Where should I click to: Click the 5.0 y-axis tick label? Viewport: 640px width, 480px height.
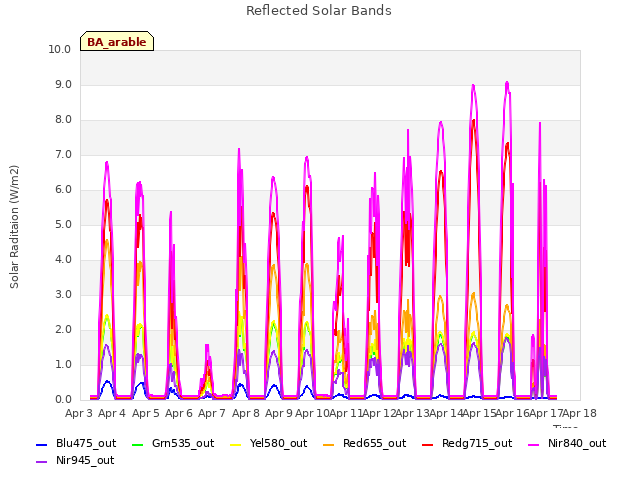point(63,224)
